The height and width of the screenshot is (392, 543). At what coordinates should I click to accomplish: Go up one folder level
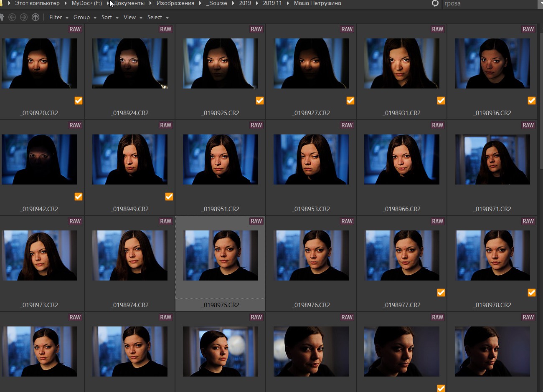pos(36,17)
